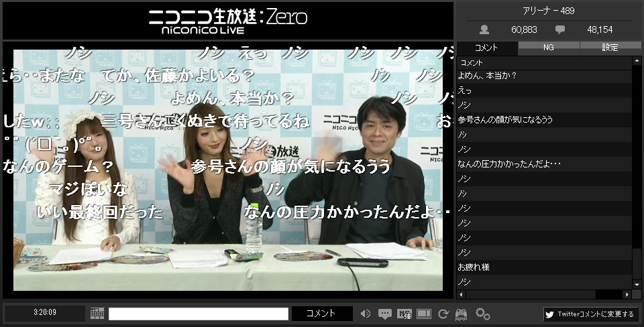Open the comment command keyboard icon
The height and width of the screenshot is (327, 644).
point(97,314)
